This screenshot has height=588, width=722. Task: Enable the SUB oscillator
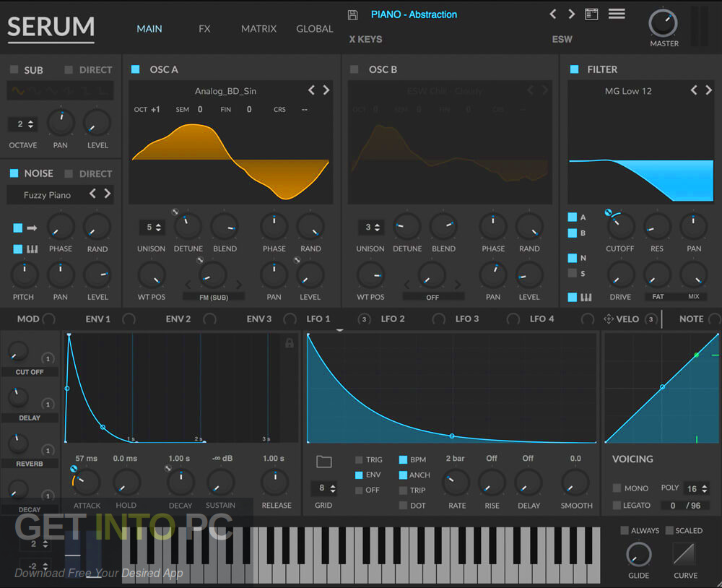(14, 69)
